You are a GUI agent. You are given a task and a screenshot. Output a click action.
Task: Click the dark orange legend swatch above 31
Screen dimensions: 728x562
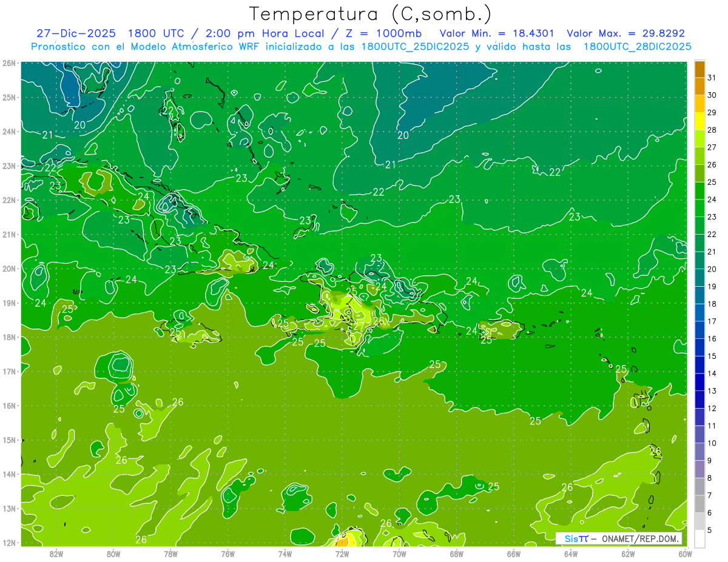tap(699, 69)
